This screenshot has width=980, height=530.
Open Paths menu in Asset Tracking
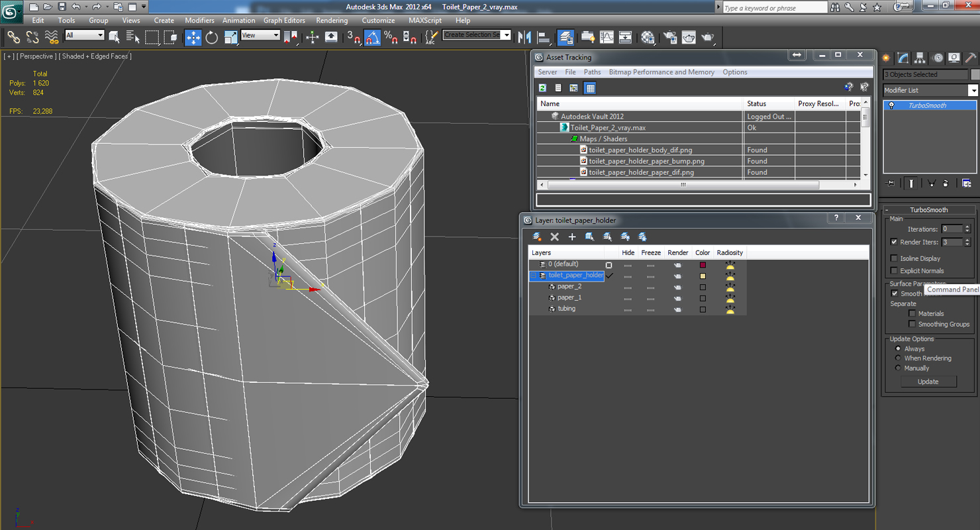[592, 72]
